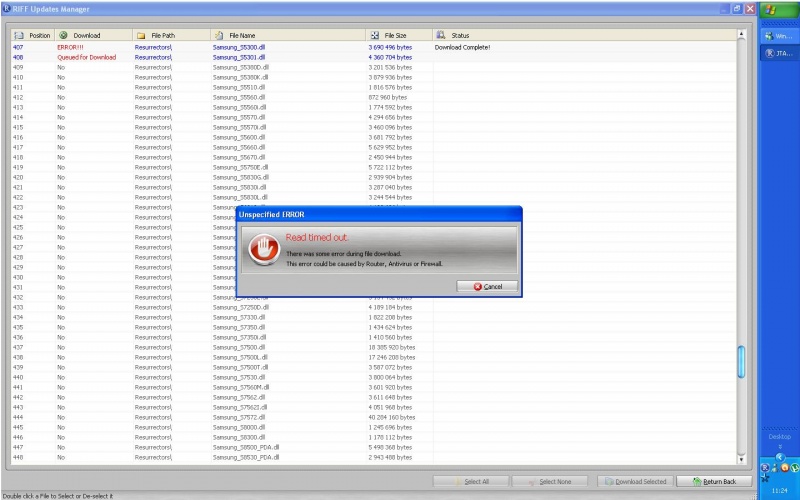The height and width of the screenshot is (500, 800).
Task: Select file Samsung_S8300.dll
Action: [239, 437]
